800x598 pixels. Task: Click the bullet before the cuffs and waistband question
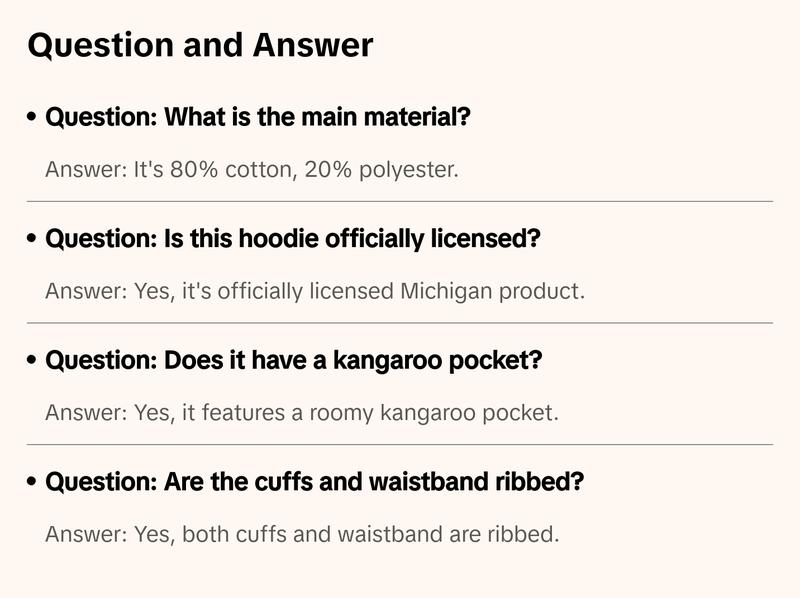point(33,483)
